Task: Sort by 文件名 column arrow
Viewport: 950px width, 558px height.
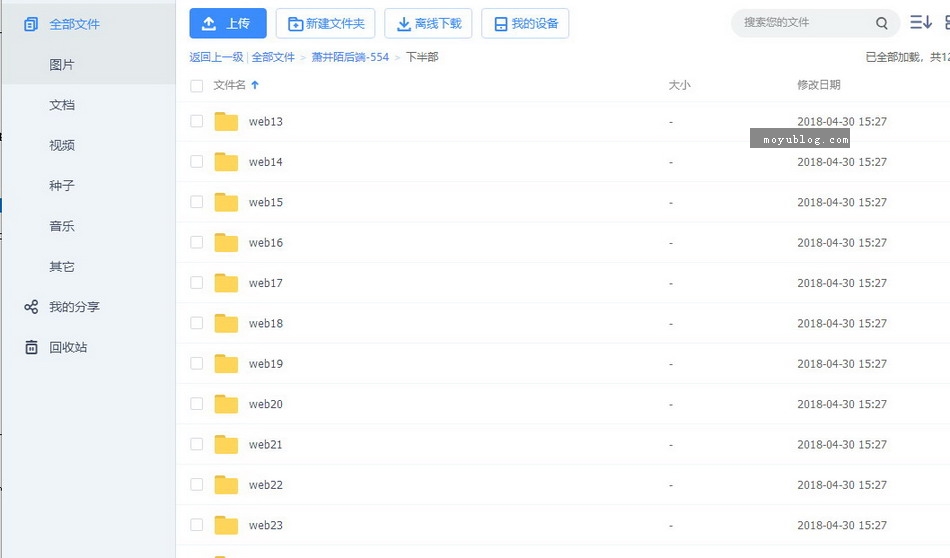Action: pyautogui.click(x=255, y=86)
